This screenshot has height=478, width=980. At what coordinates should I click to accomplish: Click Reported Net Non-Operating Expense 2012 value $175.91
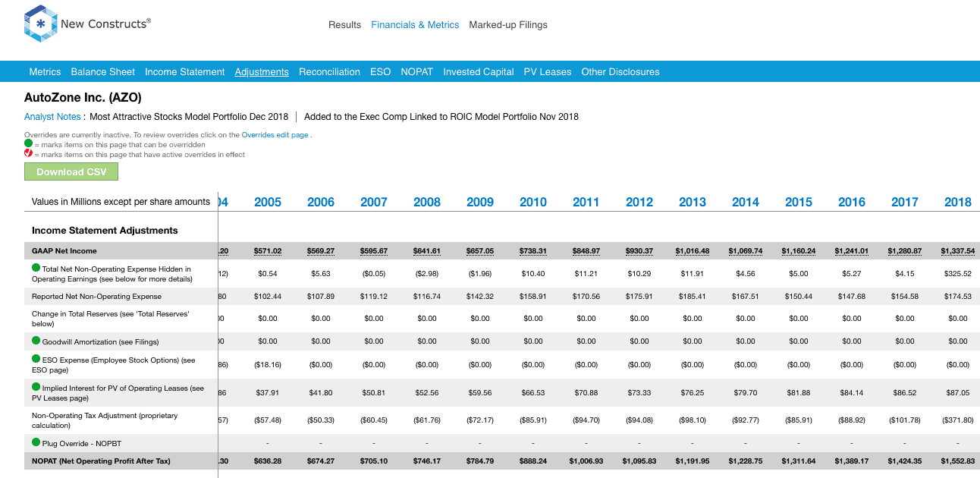point(639,297)
